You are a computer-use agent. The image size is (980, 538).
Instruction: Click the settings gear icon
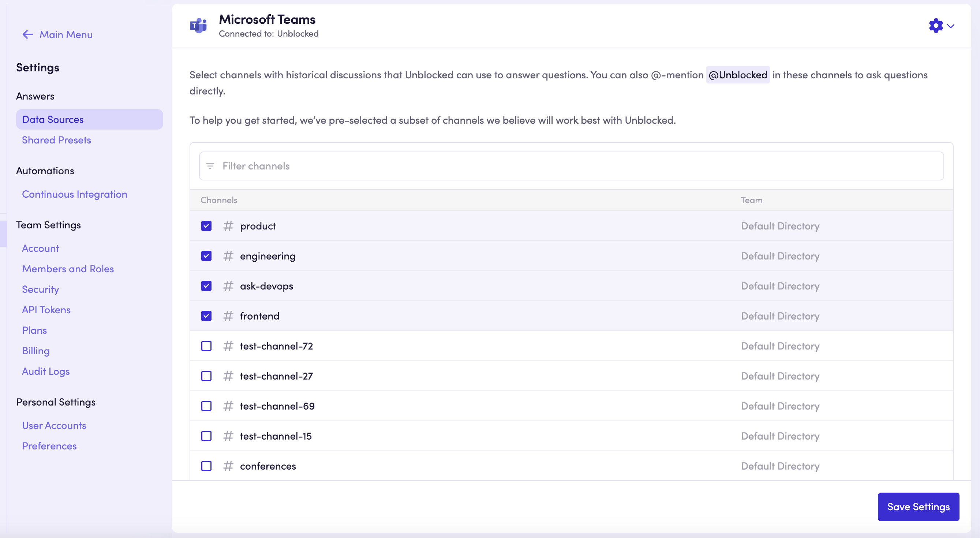[x=935, y=26]
